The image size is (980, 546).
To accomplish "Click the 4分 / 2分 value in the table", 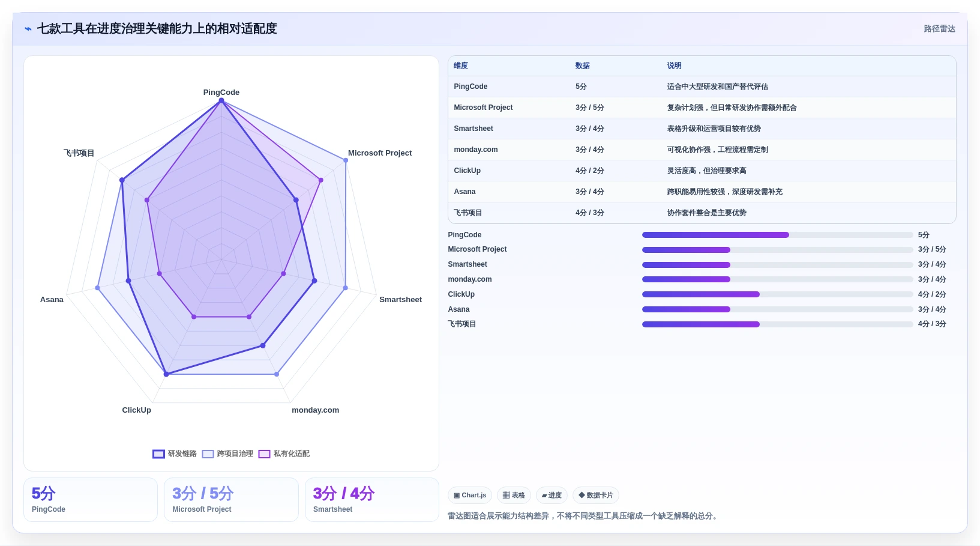I will (x=590, y=171).
